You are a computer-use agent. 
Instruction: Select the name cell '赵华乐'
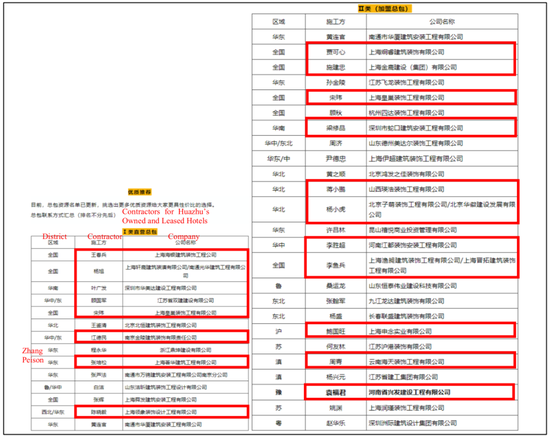point(336,423)
